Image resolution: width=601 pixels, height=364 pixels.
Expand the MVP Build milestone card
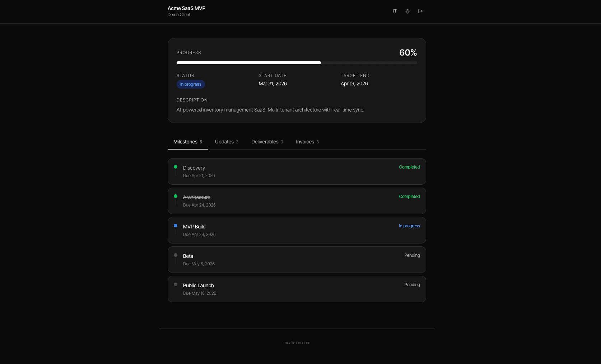pyautogui.click(x=297, y=230)
